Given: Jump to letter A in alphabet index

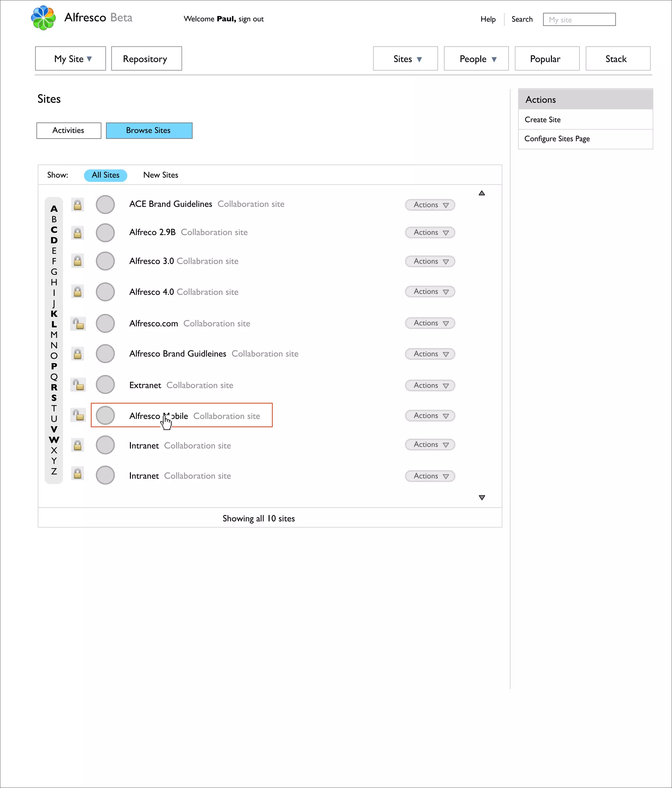Looking at the screenshot, I should [x=54, y=209].
